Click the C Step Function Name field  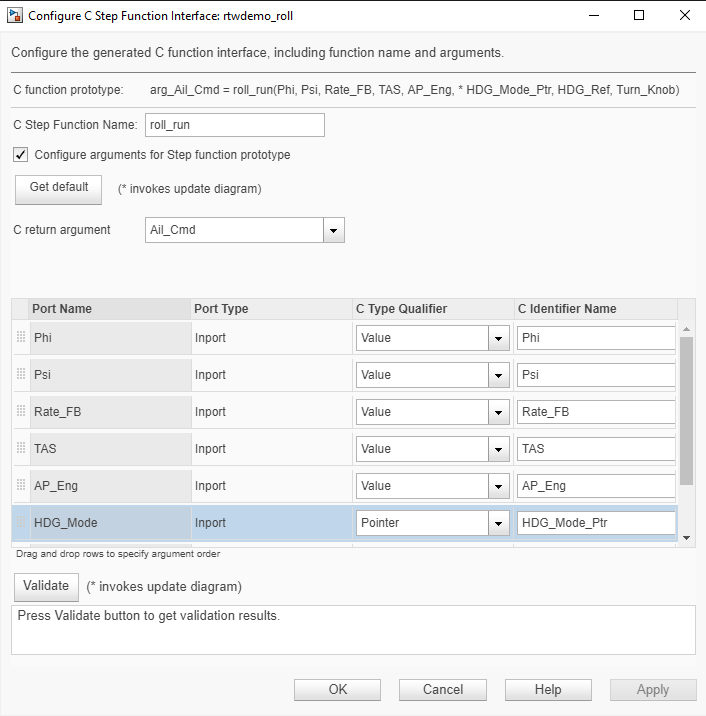(235, 125)
